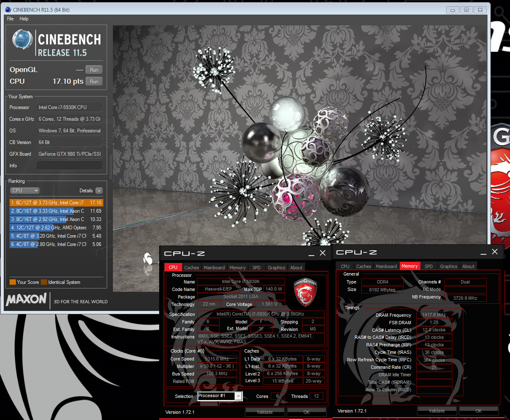
Task: Switch to Graphics tab in left CPU-Z
Action: tap(277, 268)
